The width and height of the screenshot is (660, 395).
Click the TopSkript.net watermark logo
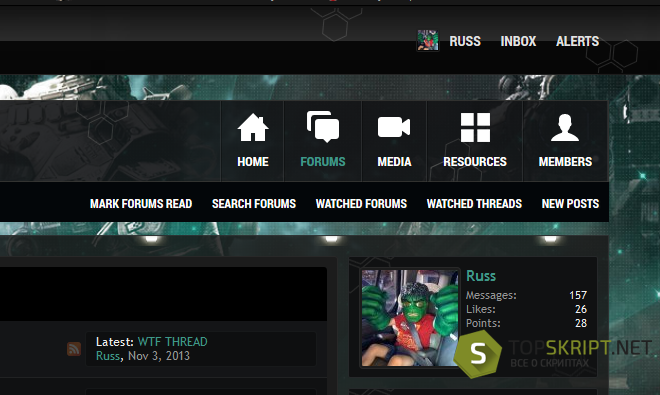(x=552, y=353)
